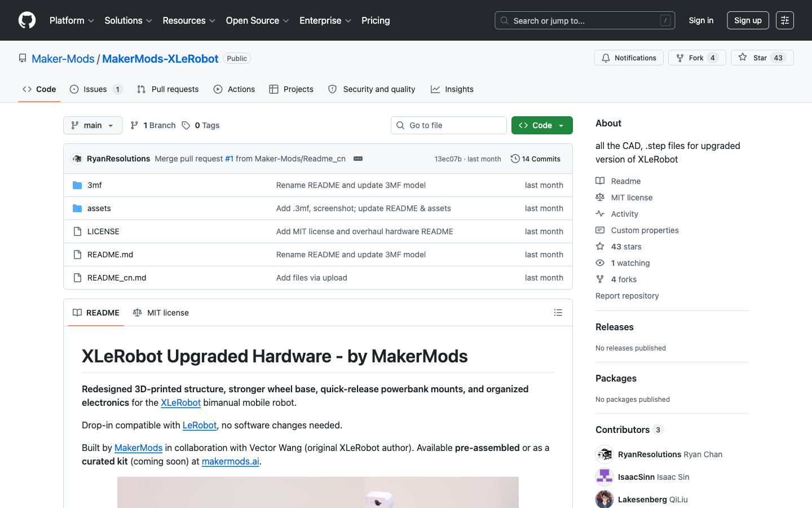Click the Notifications bell button
This screenshot has height=508, width=812.
[x=629, y=58]
